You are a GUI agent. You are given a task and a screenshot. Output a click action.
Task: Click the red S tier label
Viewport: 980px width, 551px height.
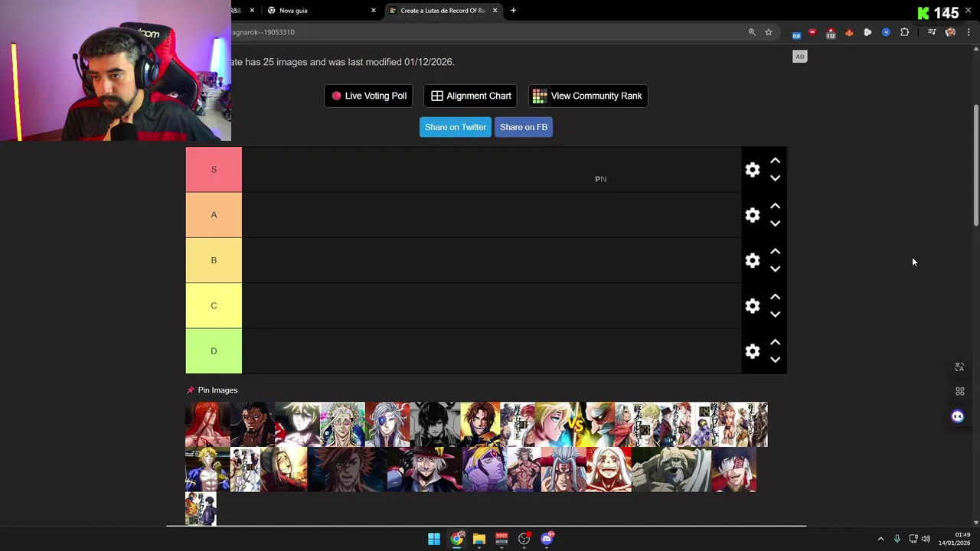214,169
